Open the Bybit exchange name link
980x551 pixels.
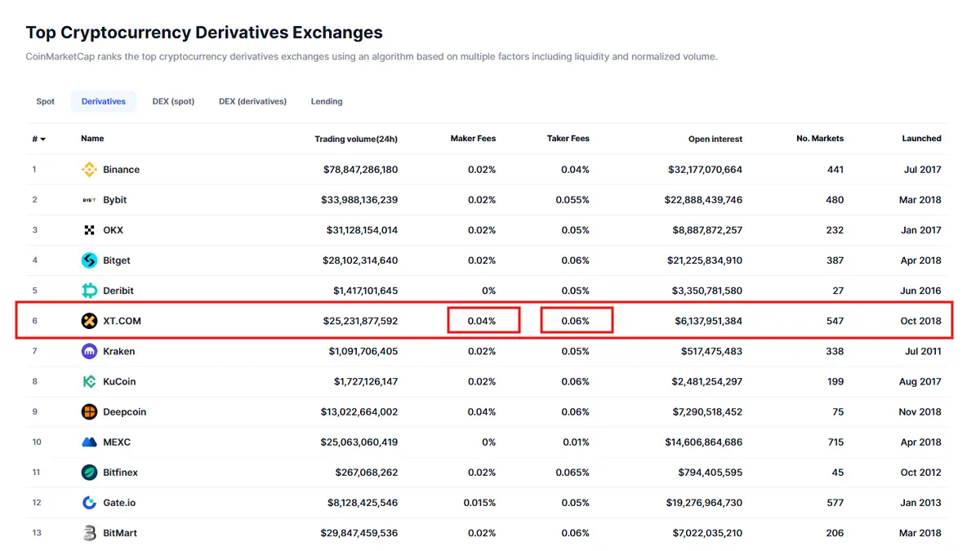point(115,200)
